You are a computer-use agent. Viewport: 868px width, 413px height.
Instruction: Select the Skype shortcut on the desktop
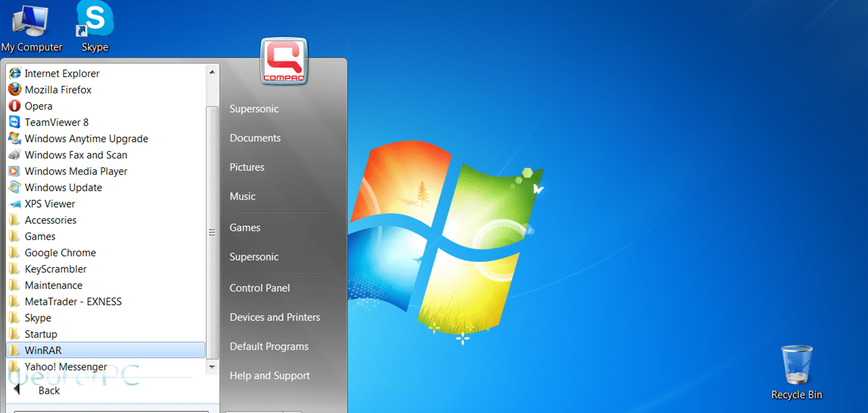tap(95, 28)
